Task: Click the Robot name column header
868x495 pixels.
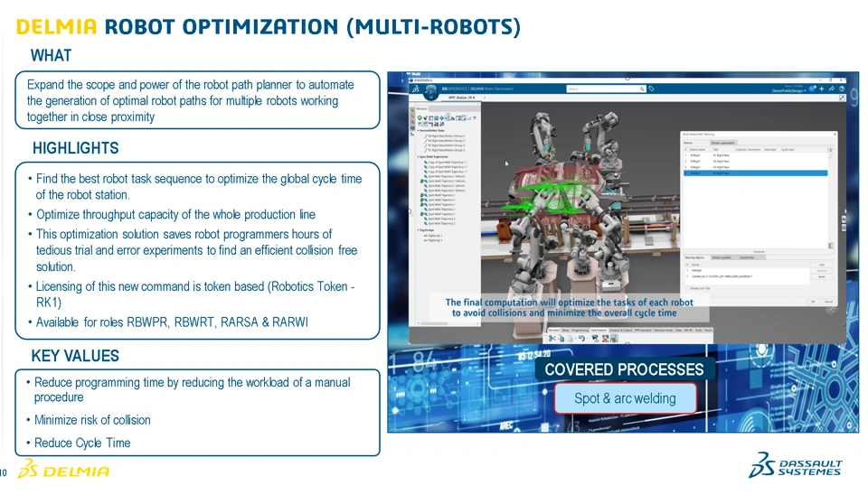Action: (697, 149)
